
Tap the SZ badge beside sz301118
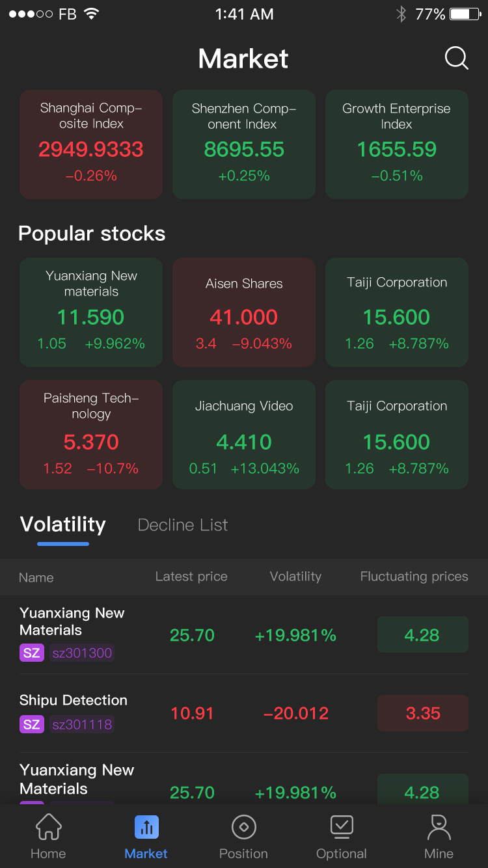[x=31, y=724]
